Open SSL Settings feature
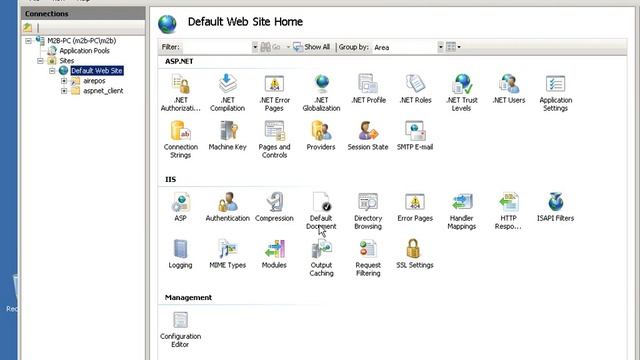640x360 pixels. point(415,254)
